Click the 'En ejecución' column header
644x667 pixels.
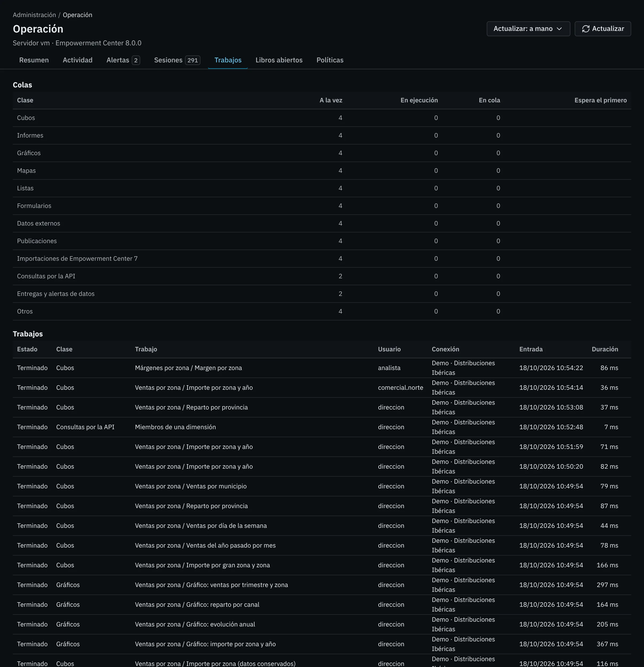[x=419, y=101]
